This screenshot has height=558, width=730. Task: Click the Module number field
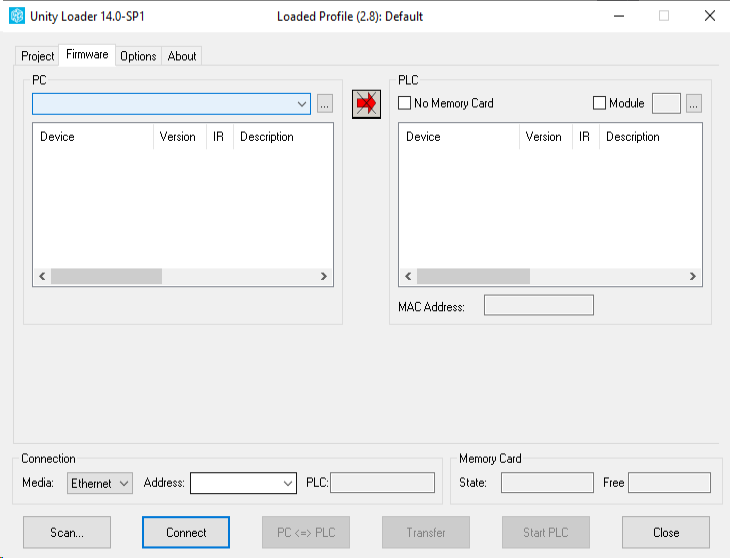[x=666, y=103]
